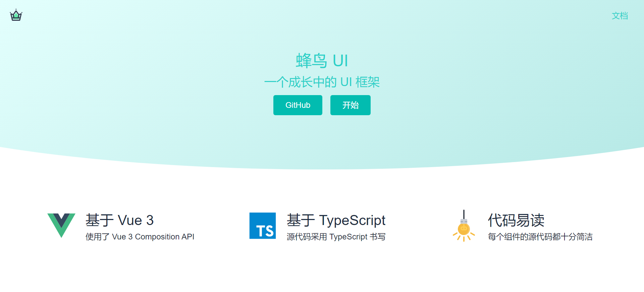This screenshot has height=292, width=644.
Task: Click the 代码易读 heading
Action: coord(516,220)
